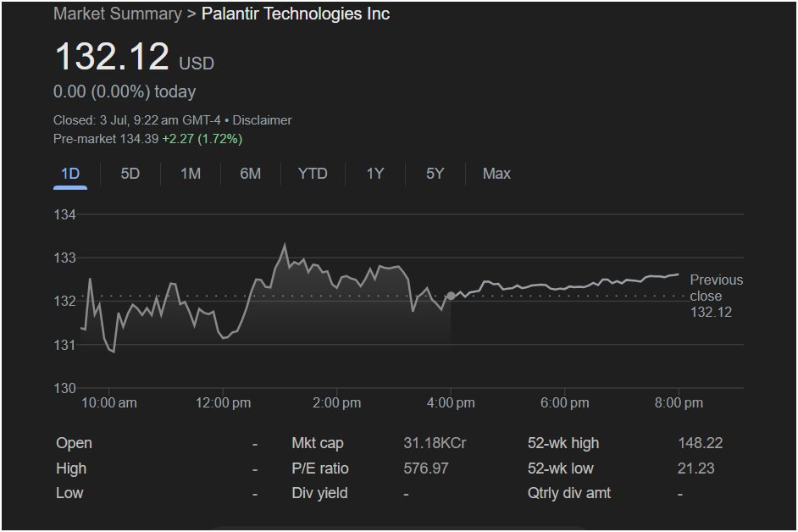The width and height of the screenshot is (798, 532).
Task: Open the Disclaimer link
Action: click(x=262, y=120)
